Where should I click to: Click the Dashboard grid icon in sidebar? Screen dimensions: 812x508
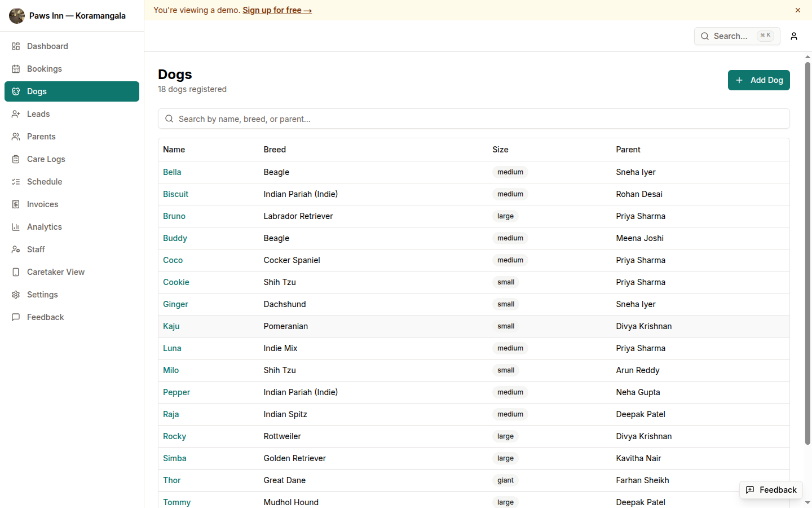coord(16,46)
